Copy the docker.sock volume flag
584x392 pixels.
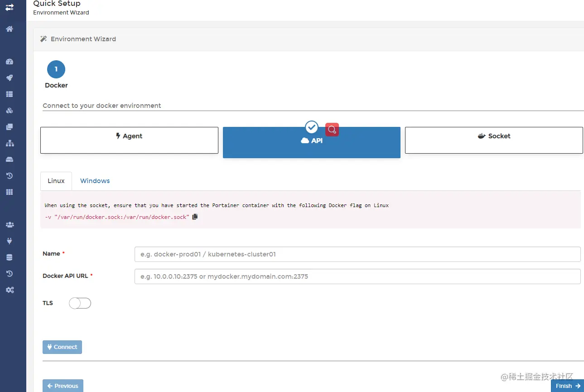coord(195,217)
